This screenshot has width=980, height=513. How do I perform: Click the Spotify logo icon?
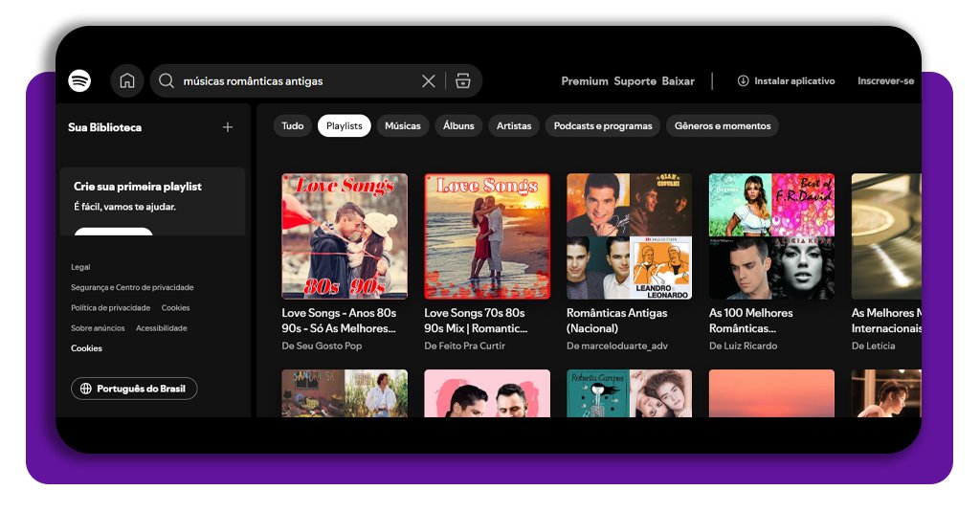click(79, 81)
